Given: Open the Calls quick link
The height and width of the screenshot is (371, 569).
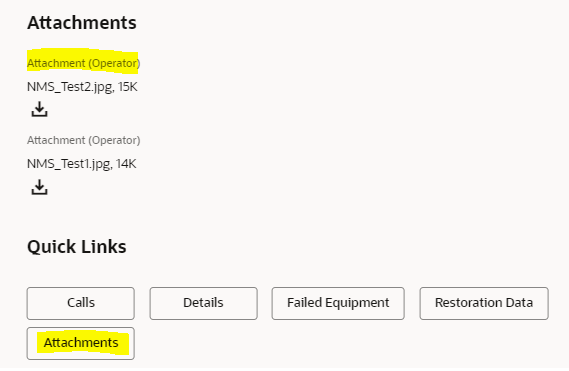Looking at the screenshot, I should (81, 303).
